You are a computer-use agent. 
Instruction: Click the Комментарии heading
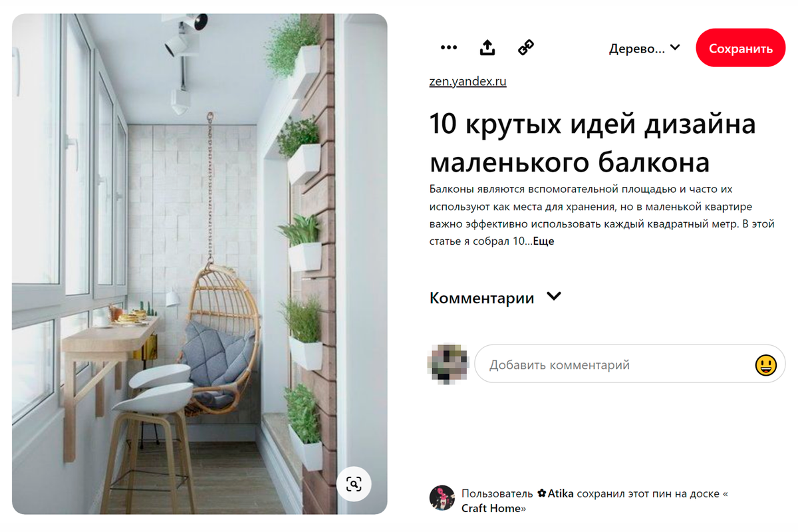point(482,298)
